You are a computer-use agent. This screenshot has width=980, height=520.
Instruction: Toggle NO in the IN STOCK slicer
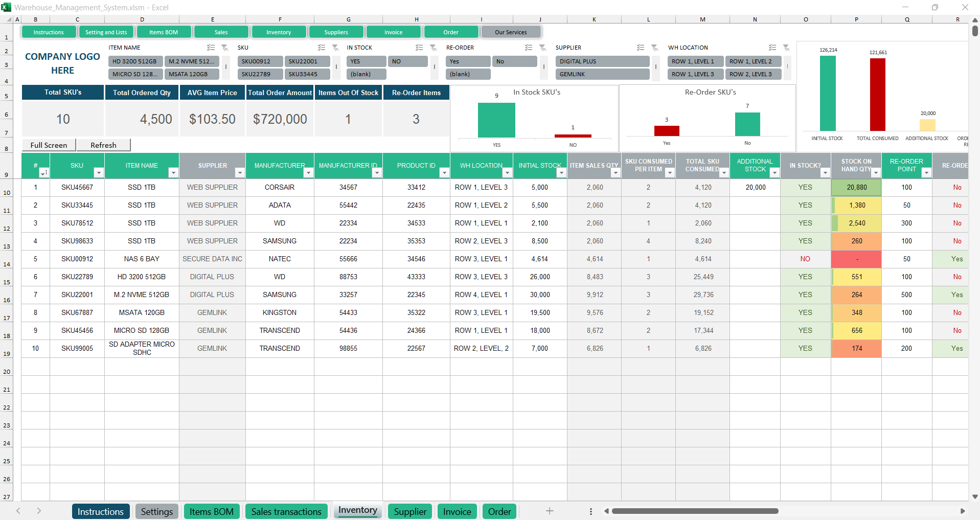coord(407,61)
